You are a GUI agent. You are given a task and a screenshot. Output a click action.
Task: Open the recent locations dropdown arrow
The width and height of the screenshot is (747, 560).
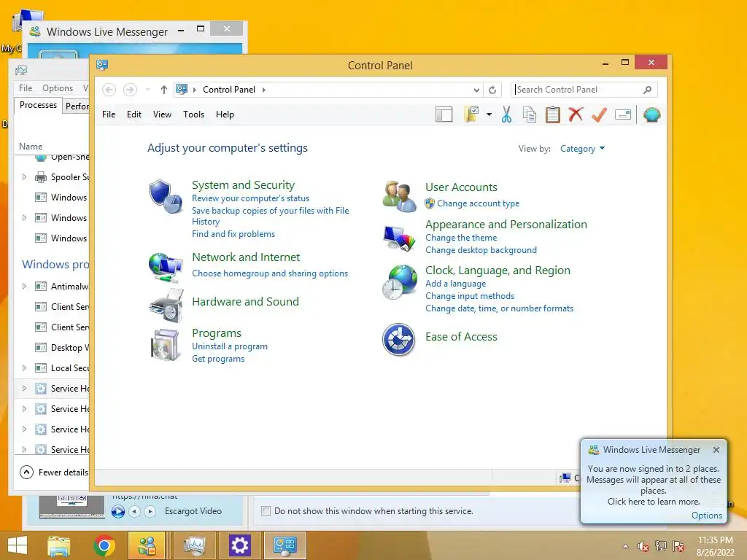point(147,90)
